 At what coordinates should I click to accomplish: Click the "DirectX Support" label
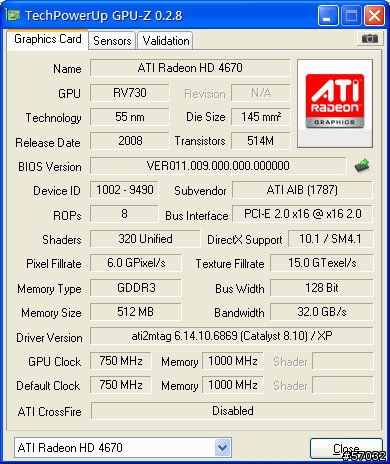click(x=245, y=240)
